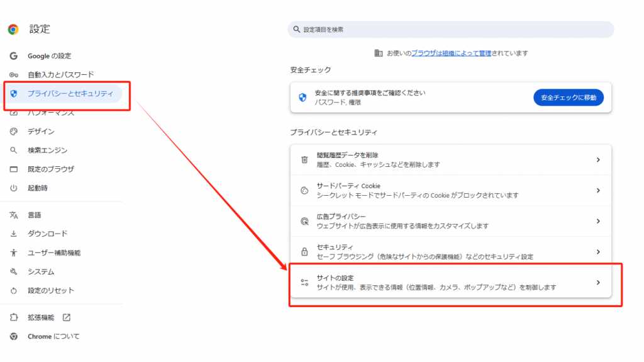This screenshot has width=644, height=362.
Task: Expand 閲覧履歴データを削除 using its chevron
Action: [598, 160]
